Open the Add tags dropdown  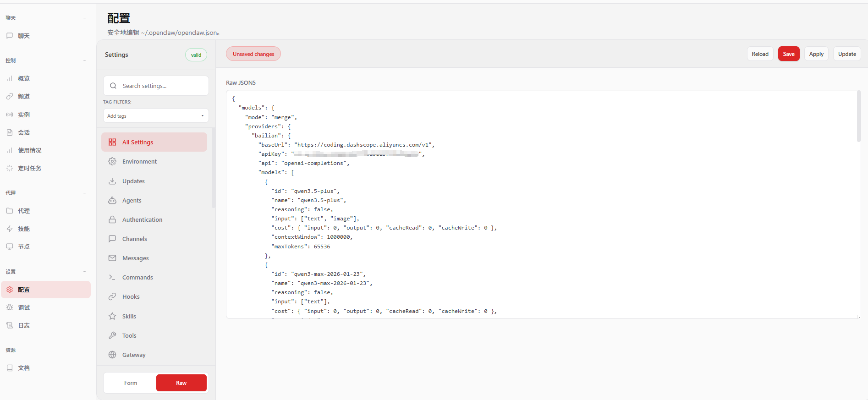pyautogui.click(x=156, y=116)
